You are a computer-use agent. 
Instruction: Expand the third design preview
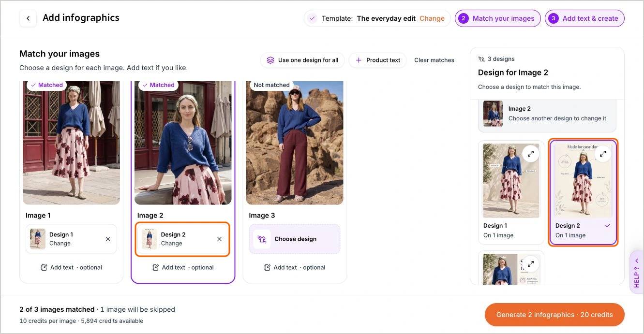click(x=531, y=264)
